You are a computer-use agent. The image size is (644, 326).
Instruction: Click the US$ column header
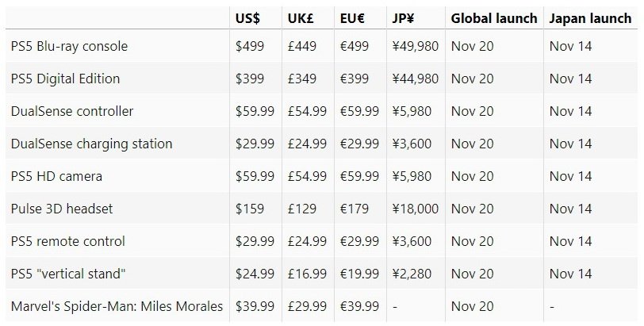248,17
